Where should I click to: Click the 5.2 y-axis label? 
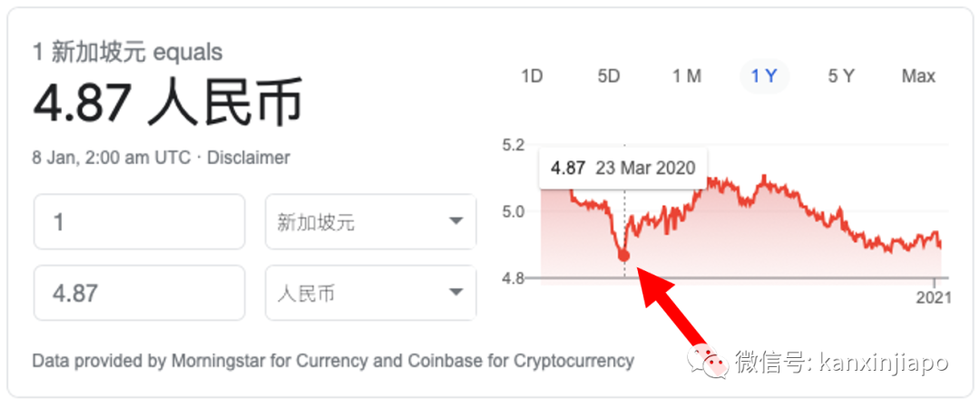(x=513, y=145)
